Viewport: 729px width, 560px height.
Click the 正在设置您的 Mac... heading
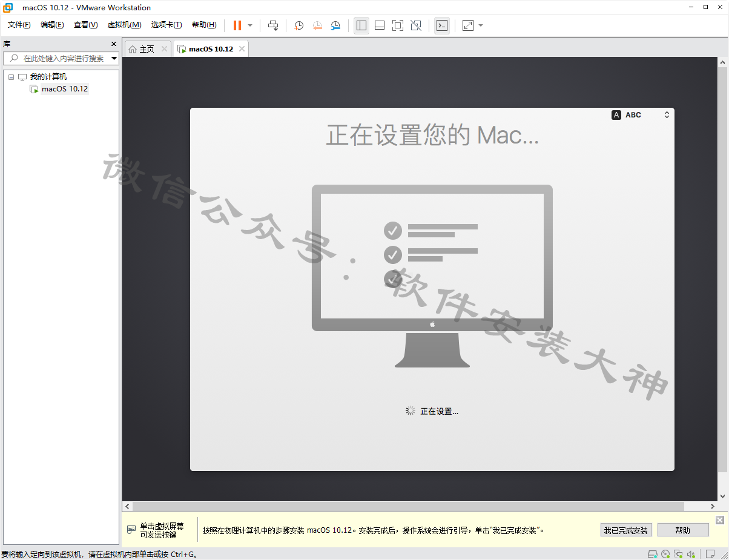coord(432,135)
